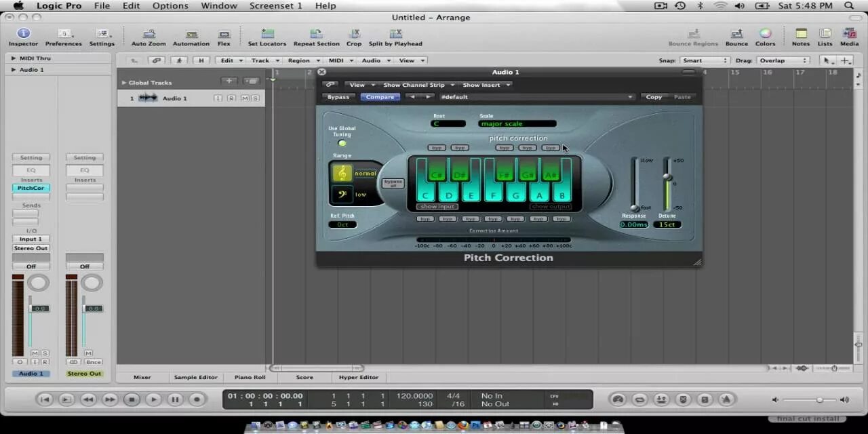Toggle byp button above the C# key
The image size is (868, 434).
(437, 148)
